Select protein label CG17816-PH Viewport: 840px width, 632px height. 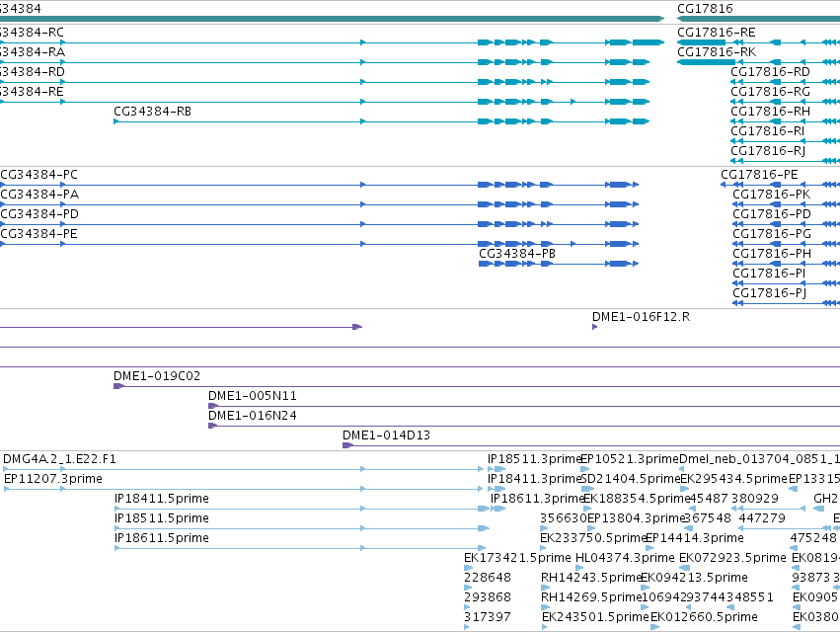click(772, 254)
